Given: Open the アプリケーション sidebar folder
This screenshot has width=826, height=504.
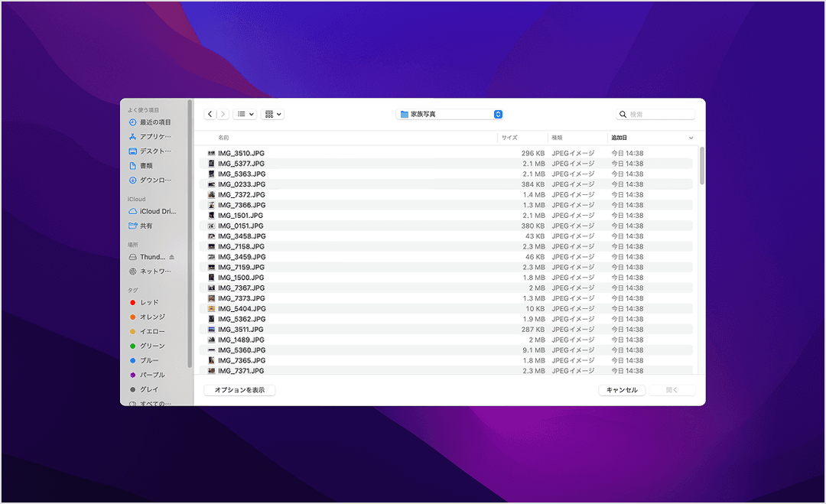Looking at the screenshot, I should pos(154,137).
